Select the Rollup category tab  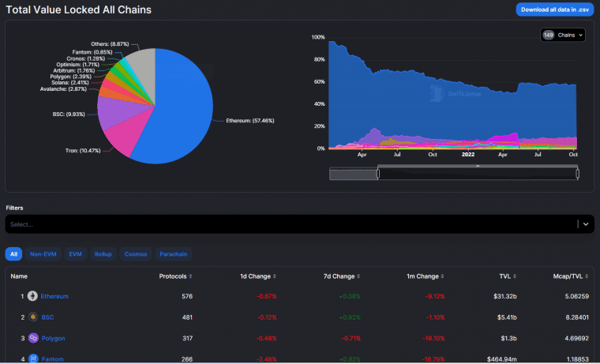pyautogui.click(x=103, y=254)
